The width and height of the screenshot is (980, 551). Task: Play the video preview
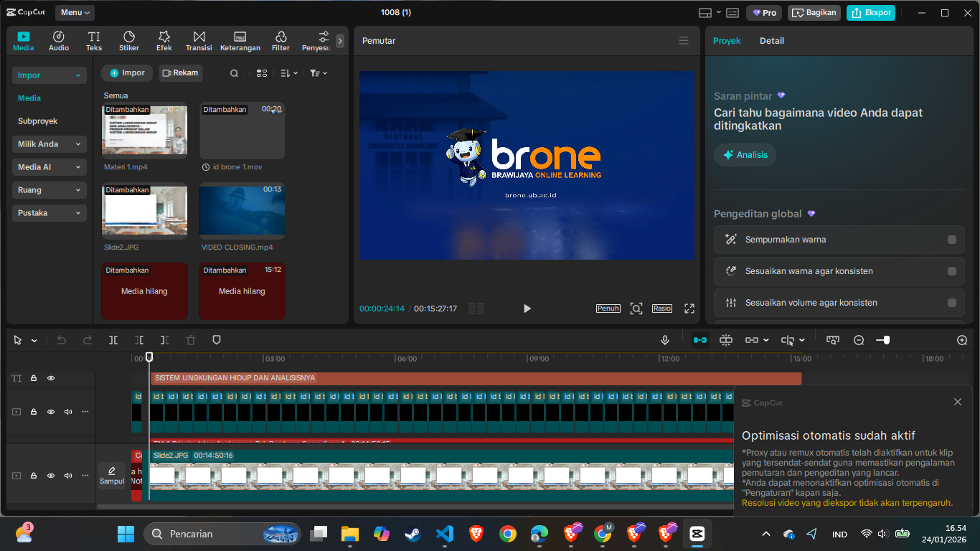pos(527,309)
